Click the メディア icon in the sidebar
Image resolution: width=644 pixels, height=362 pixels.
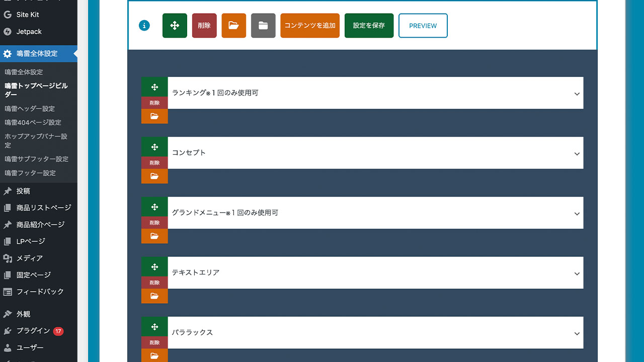click(7, 258)
